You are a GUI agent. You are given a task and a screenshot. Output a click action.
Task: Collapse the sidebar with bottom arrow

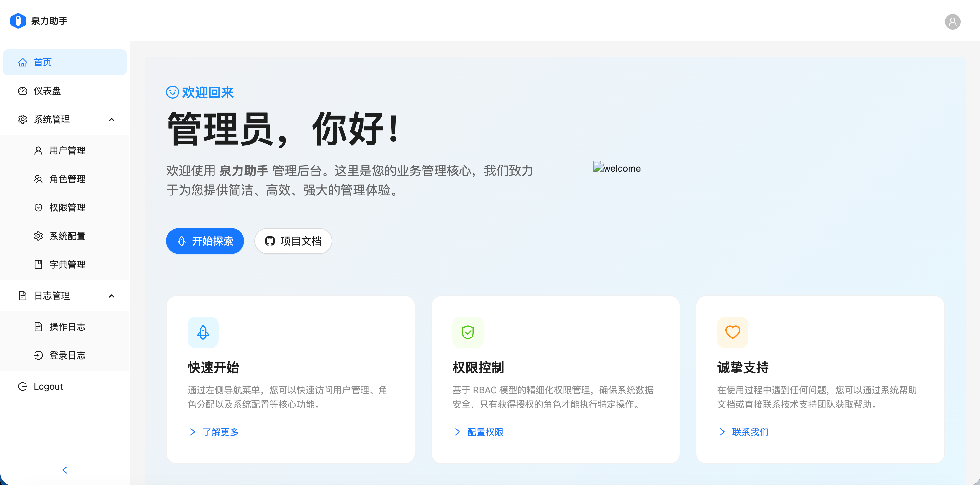point(65,470)
